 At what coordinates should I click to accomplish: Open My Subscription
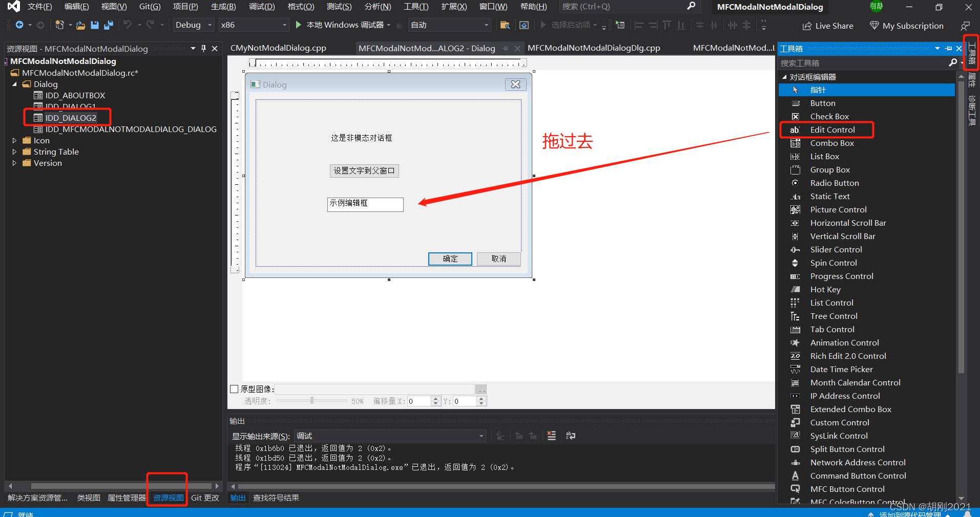click(906, 26)
